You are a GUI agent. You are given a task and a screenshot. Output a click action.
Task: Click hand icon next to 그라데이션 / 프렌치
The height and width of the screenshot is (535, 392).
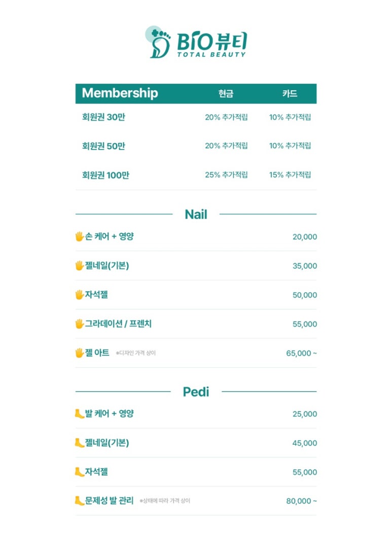pyautogui.click(x=80, y=324)
